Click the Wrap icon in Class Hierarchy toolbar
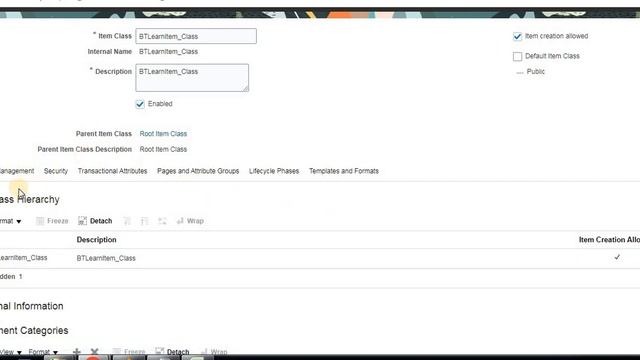This screenshot has height=360, width=640. pos(180,221)
